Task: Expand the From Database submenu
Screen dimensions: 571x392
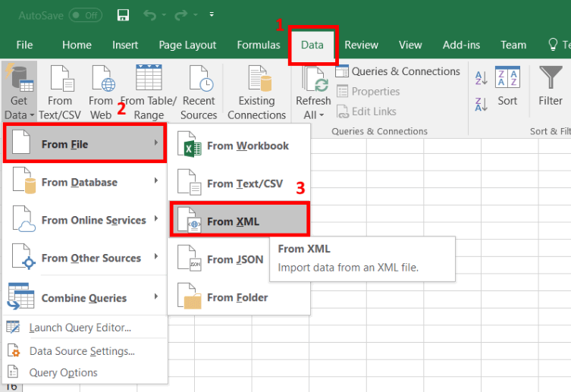Action: pyautogui.click(x=85, y=182)
